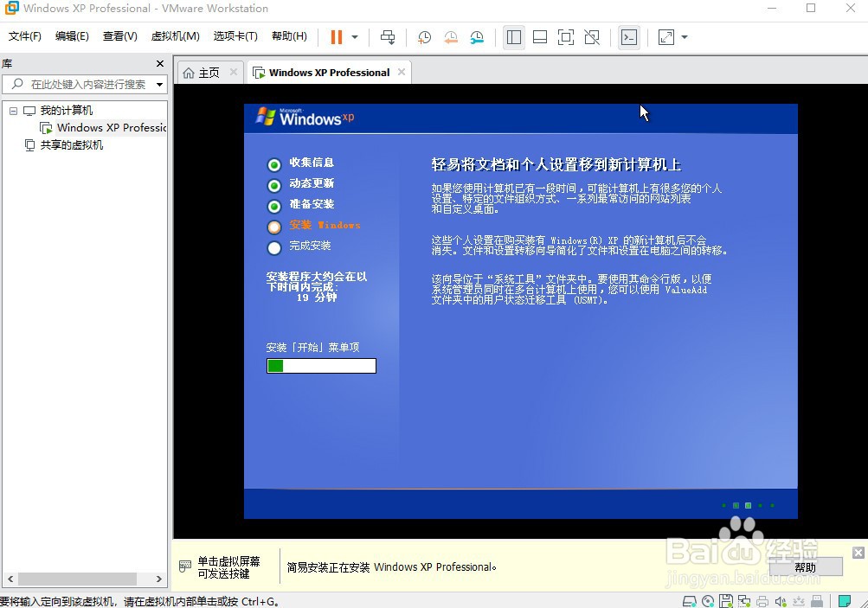Open the 文件(F) menu

(x=24, y=36)
